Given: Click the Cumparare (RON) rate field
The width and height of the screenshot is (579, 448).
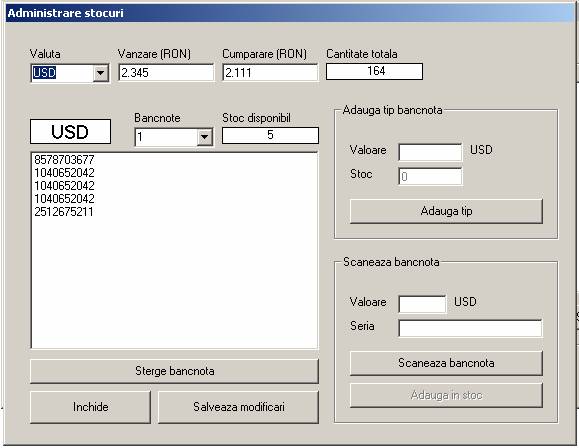Looking at the screenshot, I should tap(270, 72).
